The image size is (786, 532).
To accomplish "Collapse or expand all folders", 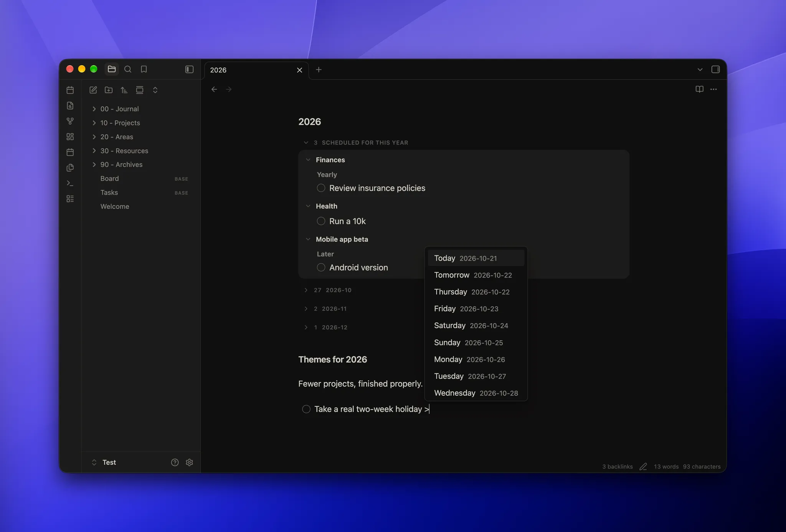I will point(155,90).
